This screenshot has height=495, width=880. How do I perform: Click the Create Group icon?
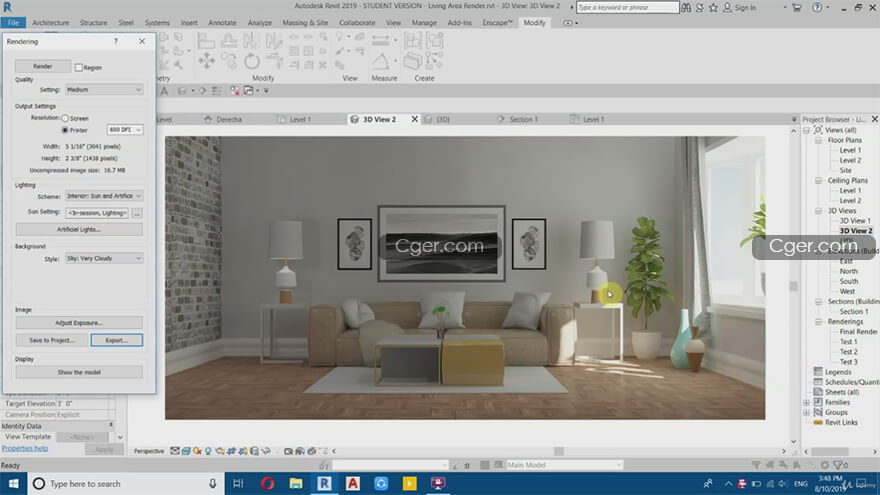pyautogui.click(x=434, y=40)
